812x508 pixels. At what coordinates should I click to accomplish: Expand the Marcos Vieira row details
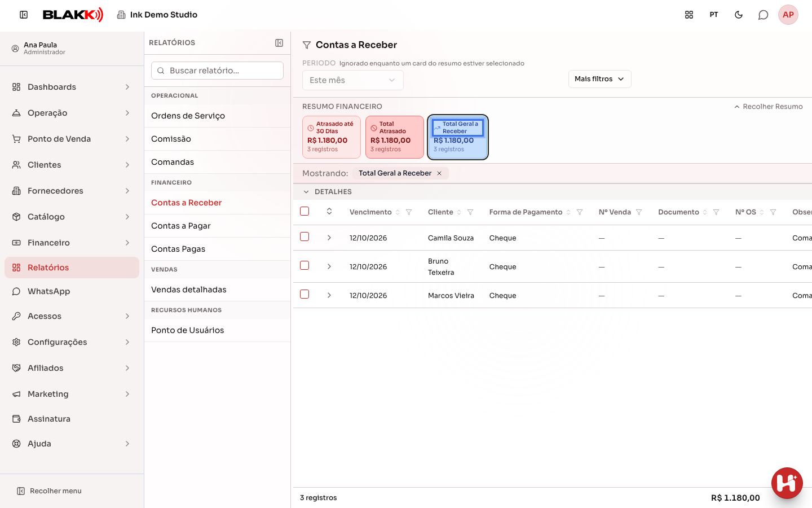click(329, 295)
